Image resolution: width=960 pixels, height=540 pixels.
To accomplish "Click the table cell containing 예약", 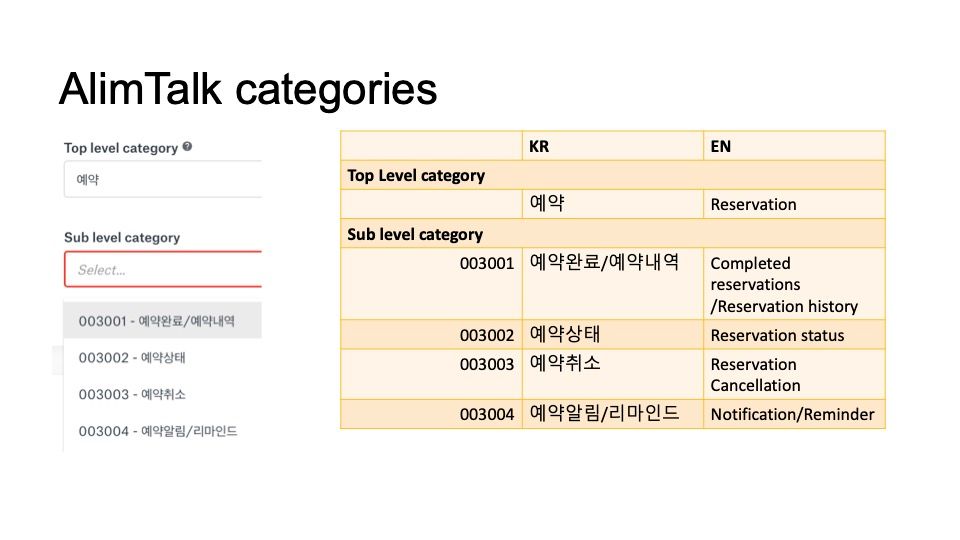I will coord(613,204).
